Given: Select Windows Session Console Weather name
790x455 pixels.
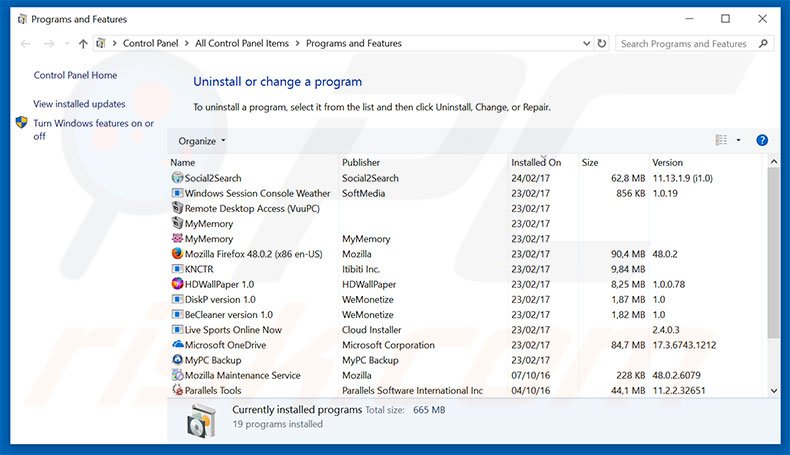Looking at the screenshot, I should [x=257, y=193].
